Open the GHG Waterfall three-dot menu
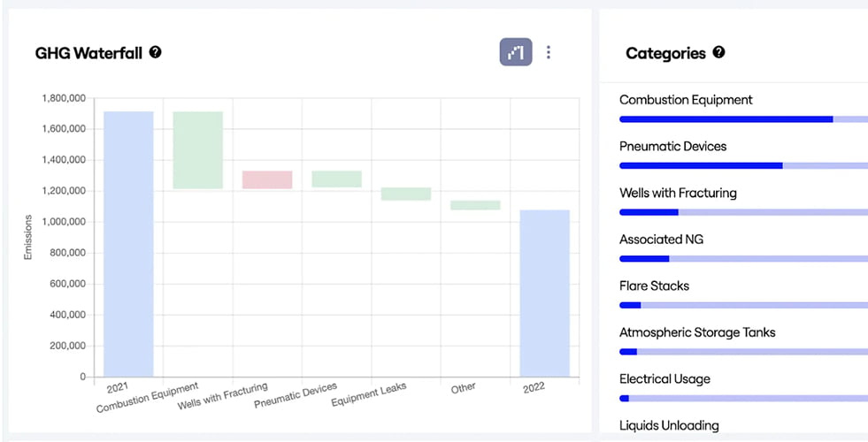Viewport: 868px width, 442px height. click(x=549, y=52)
